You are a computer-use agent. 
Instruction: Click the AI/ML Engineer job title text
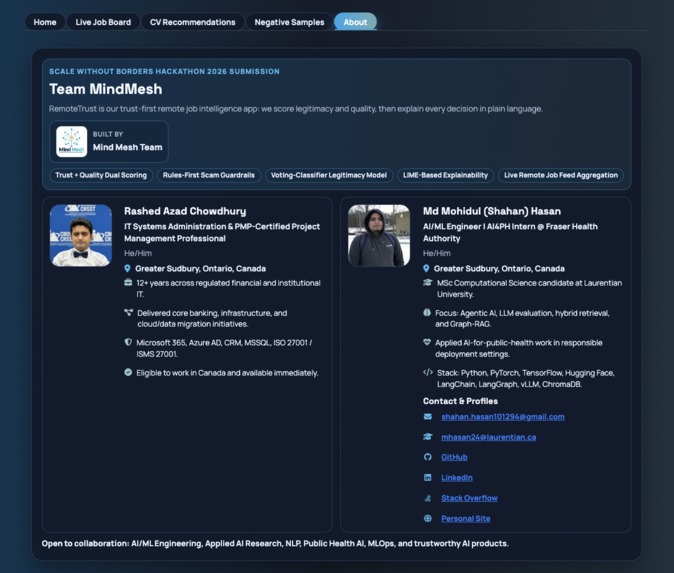click(510, 233)
